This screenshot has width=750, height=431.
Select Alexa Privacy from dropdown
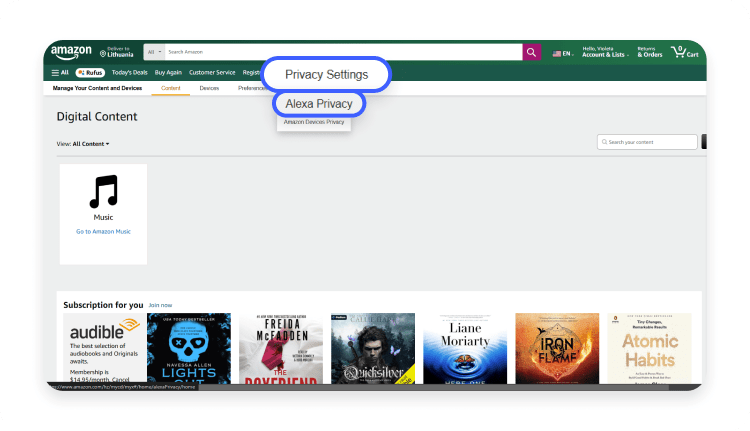pos(319,104)
